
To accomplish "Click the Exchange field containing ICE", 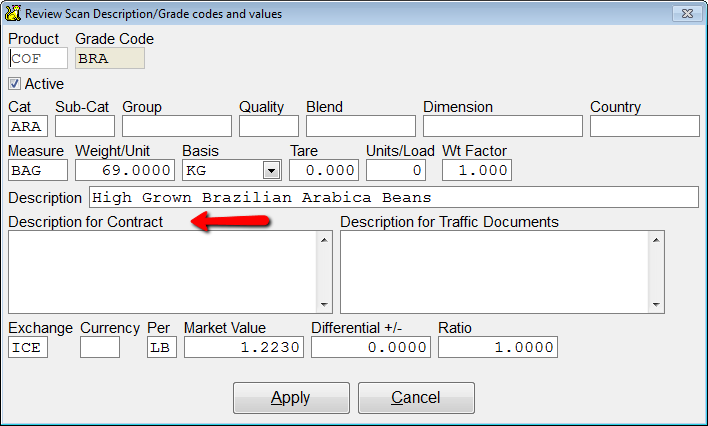I will coord(28,347).
